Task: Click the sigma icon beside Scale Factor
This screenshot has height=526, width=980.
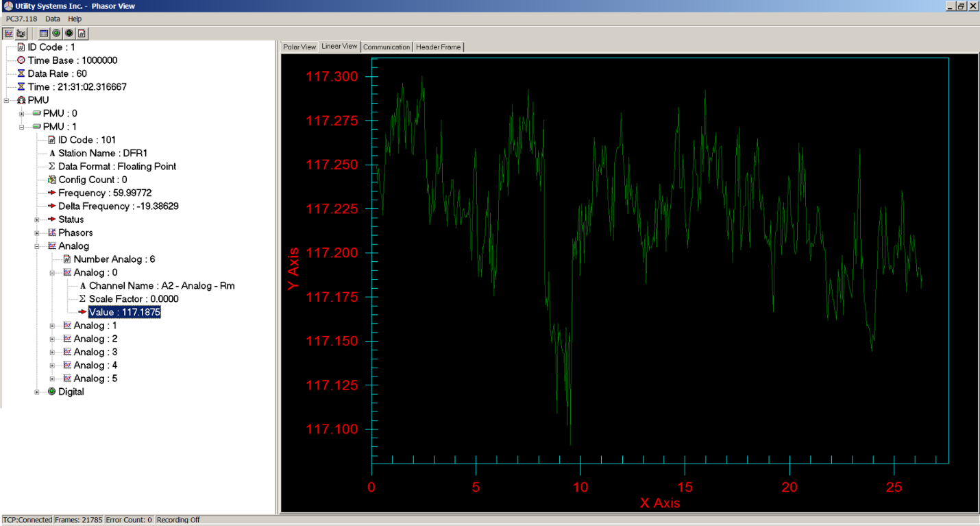Action: [83, 299]
